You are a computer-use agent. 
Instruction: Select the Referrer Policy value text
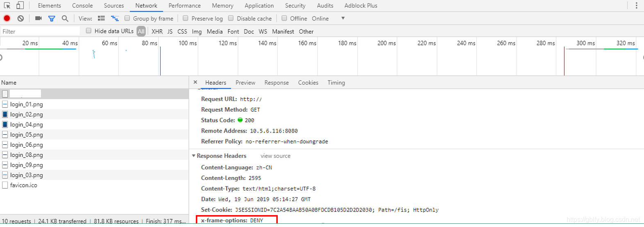287,142
